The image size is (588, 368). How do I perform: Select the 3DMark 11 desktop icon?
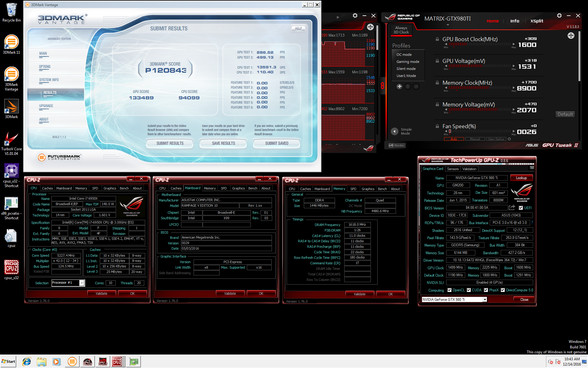(x=11, y=44)
